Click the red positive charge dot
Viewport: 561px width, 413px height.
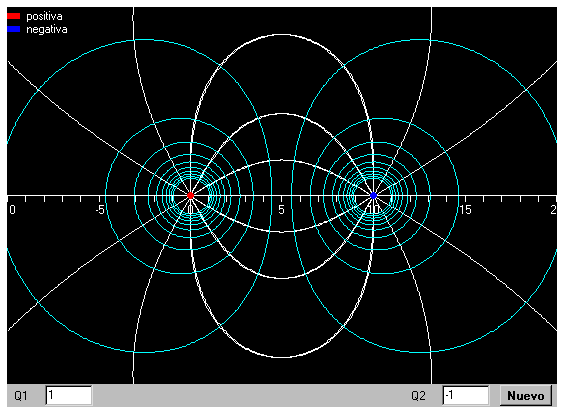tap(190, 195)
